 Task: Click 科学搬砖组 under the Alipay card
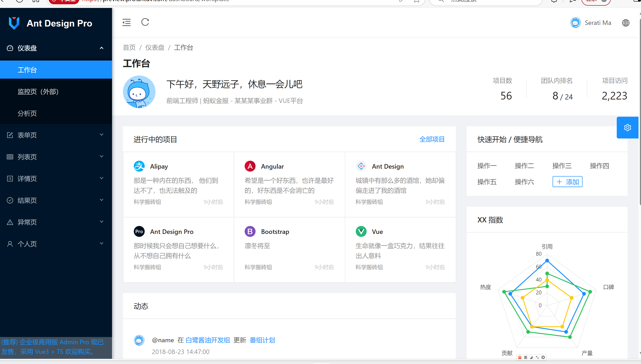pos(147,202)
